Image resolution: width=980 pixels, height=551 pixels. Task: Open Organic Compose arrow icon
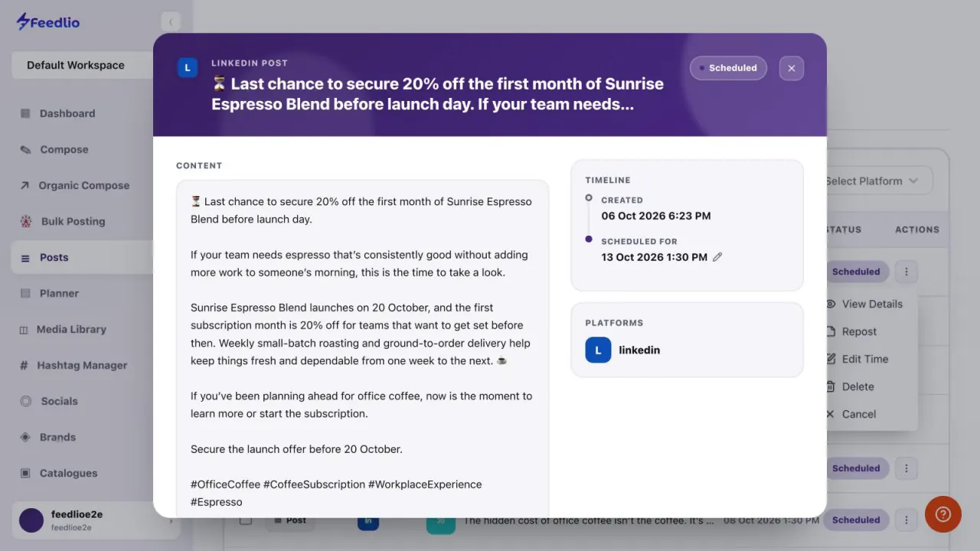click(x=24, y=185)
